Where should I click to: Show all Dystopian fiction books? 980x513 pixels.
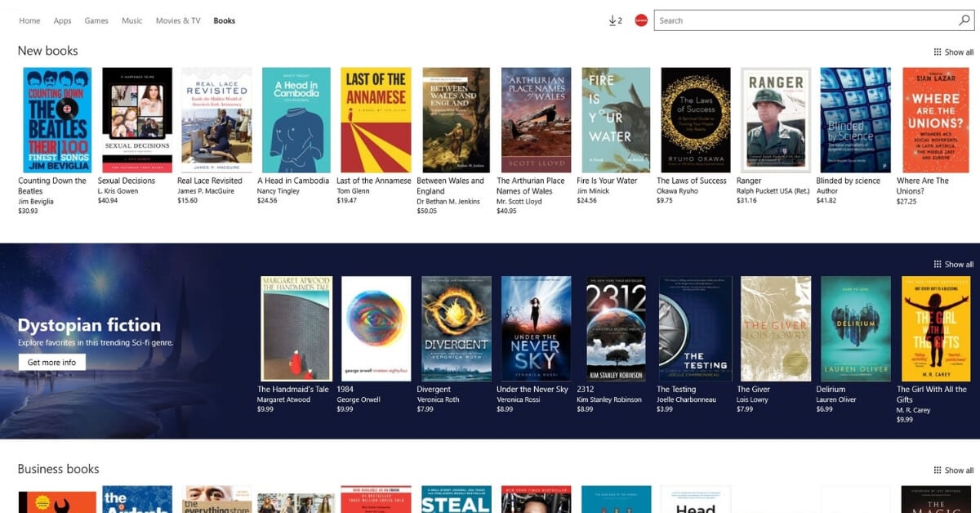coord(953,265)
